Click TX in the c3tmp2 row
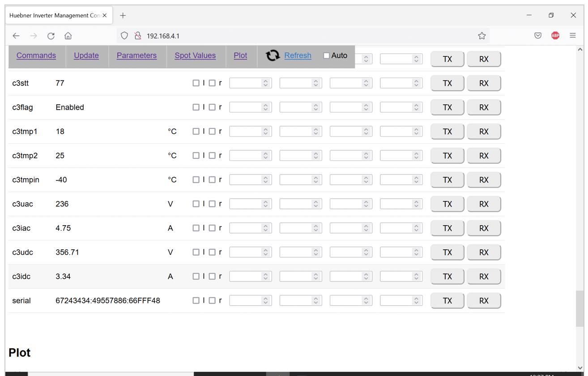 pyautogui.click(x=447, y=156)
